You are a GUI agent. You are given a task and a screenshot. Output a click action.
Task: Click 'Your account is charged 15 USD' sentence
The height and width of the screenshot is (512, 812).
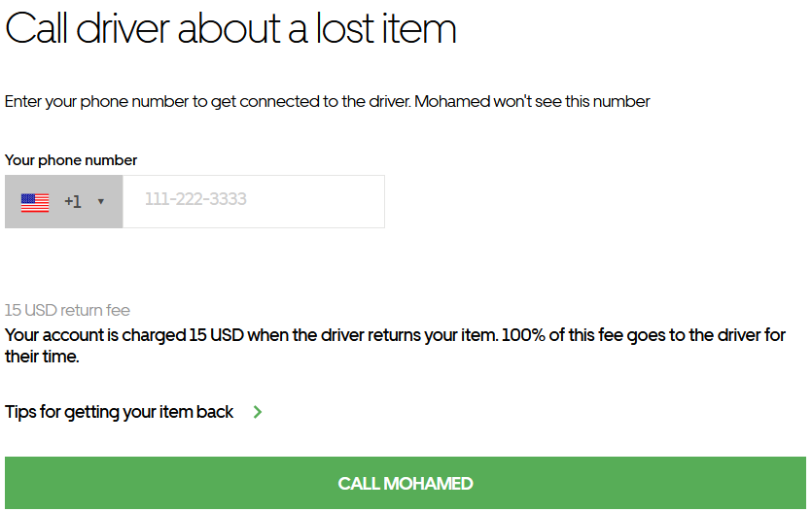click(x=124, y=335)
